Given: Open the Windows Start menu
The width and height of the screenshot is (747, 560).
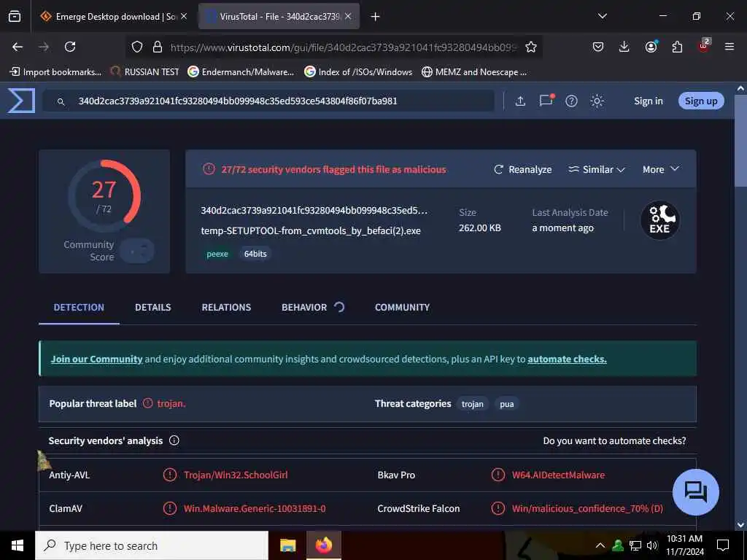Looking at the screenshot, I should tap(18, 545).
